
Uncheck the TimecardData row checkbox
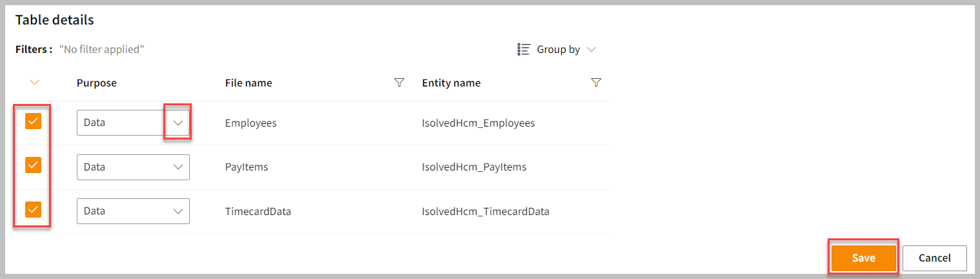coord(34,209)
